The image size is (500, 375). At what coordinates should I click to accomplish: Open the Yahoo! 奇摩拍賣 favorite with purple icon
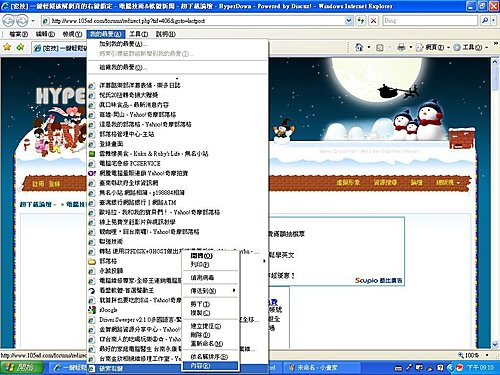(143, 173)
